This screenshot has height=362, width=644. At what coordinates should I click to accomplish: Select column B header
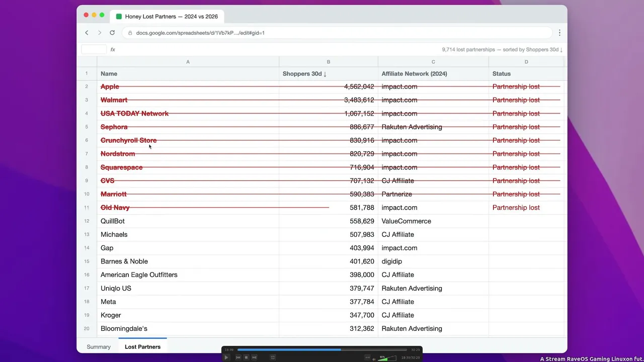(x=329, y=62)
